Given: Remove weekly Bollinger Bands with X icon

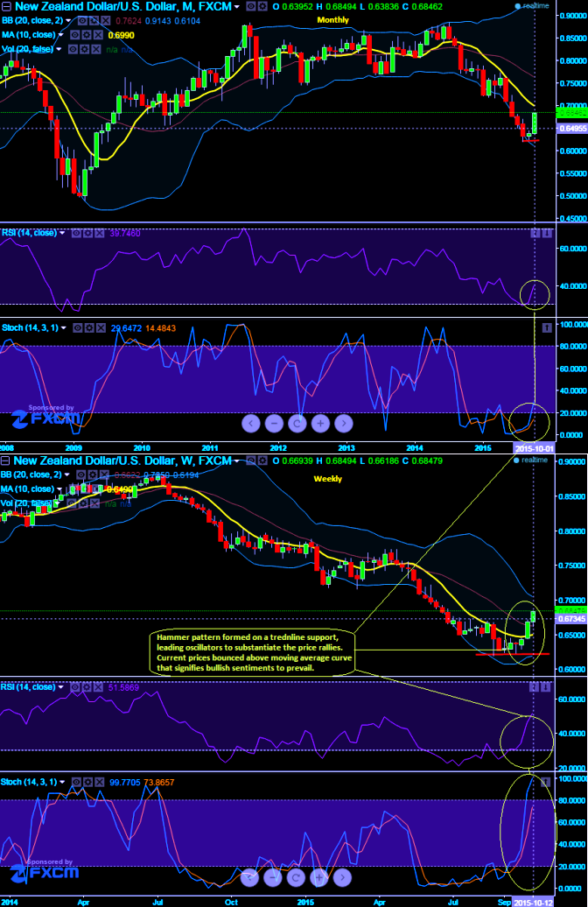Looking at the screenshot, I should pyautogui.click(x=105, y=475).
